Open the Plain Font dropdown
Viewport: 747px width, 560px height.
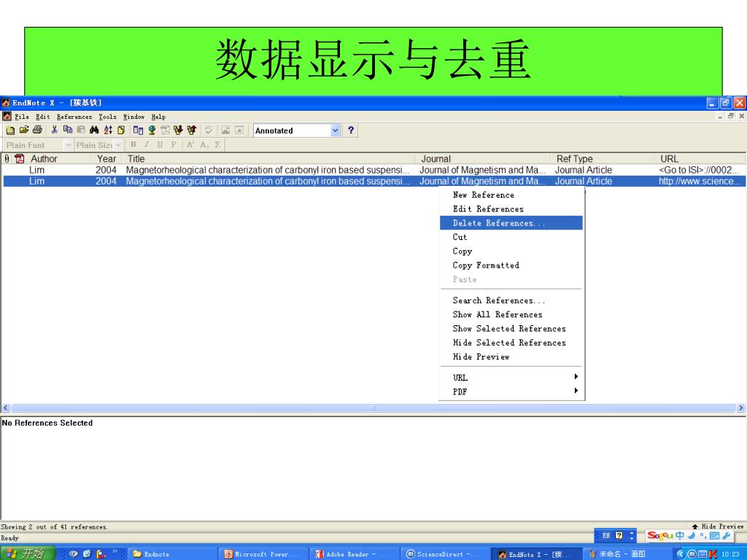[x=68, y=145]
